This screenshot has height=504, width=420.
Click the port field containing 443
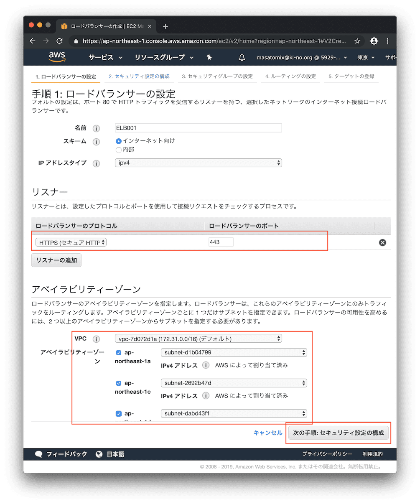pyautogui.click(x=221, y=242)
